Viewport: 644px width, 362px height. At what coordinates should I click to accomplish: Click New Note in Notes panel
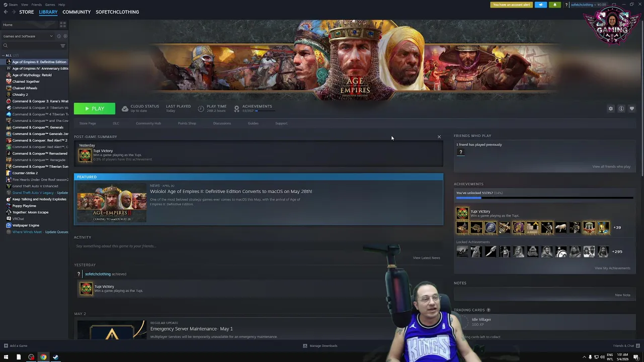(x=622, y=295)
